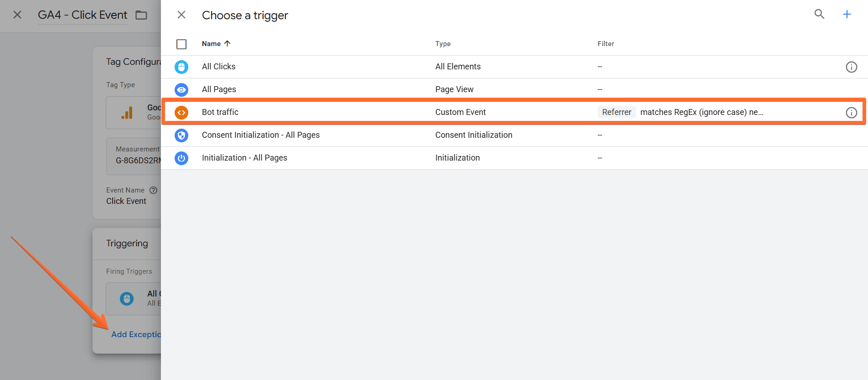The width and height of the screenshot is (868, 380).
Task: Choose Initialization - All Pages trigger
Action: click(x=244, y=158)
